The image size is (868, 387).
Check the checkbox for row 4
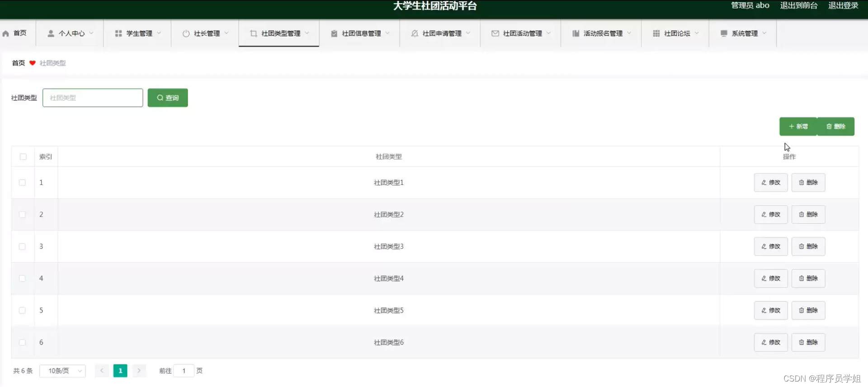22,278
